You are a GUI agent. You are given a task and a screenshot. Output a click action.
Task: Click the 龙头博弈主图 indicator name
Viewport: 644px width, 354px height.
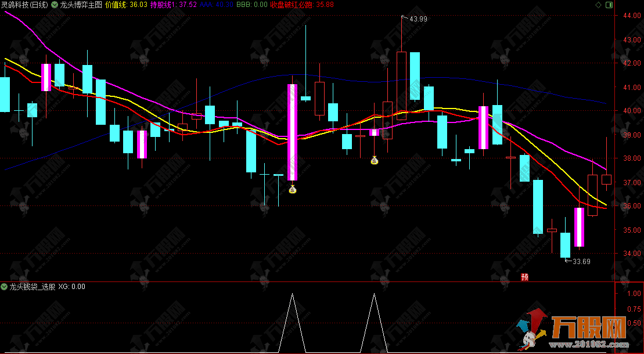point(81,4)
